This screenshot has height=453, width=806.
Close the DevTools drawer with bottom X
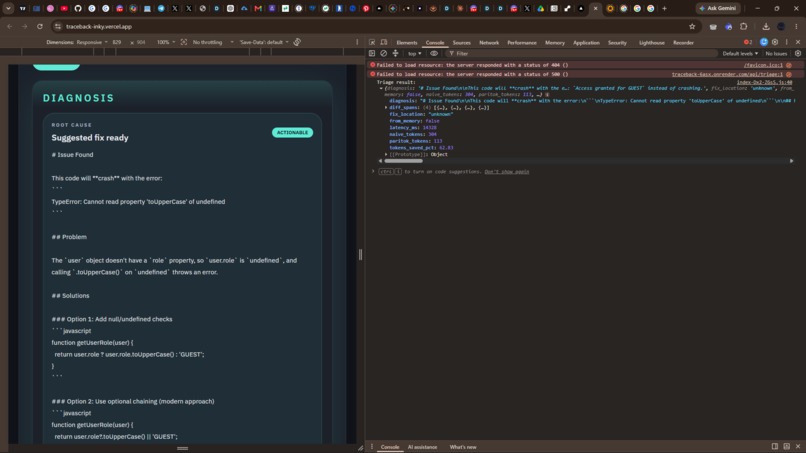pos(798,446)
